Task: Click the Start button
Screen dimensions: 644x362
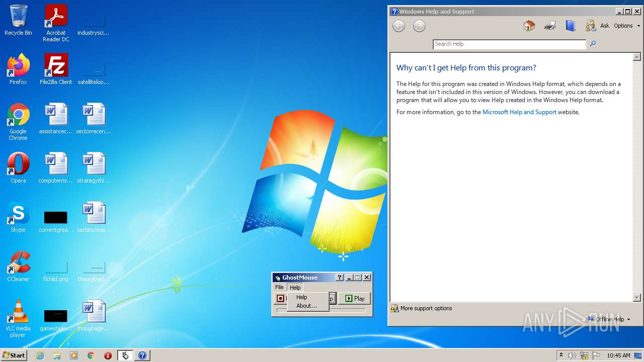Action: 14,355
